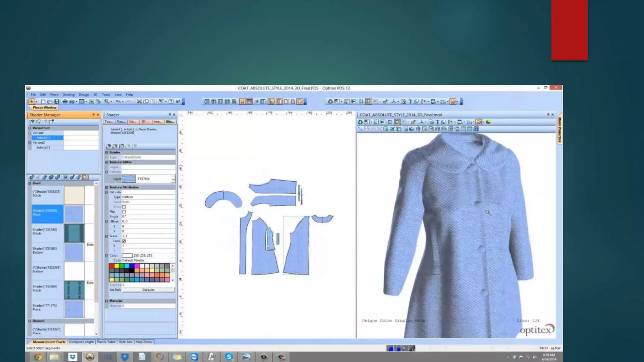Collapse the Variant1 tree node
This screenshot has height=362, width=644.
(x=30, y=133)
